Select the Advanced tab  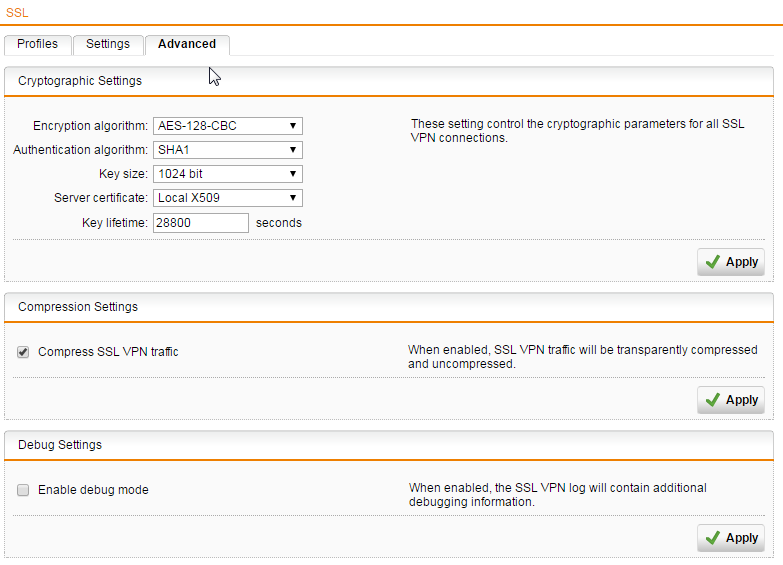(x=187, y=44)
